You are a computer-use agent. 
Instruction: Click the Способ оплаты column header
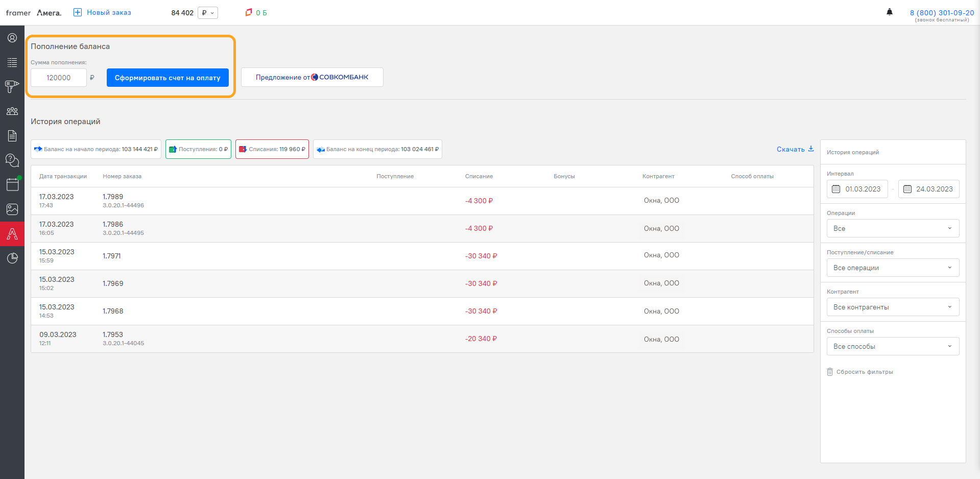752,176
